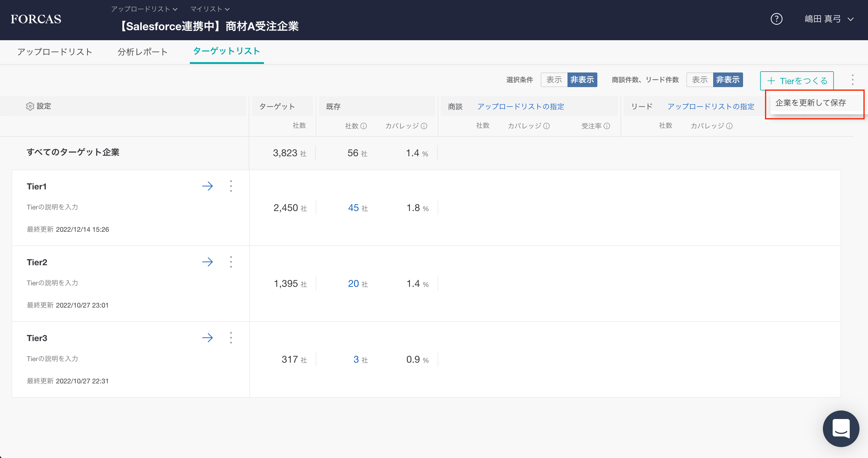Switch to the 分析レポート tab

tap(143, 52)
